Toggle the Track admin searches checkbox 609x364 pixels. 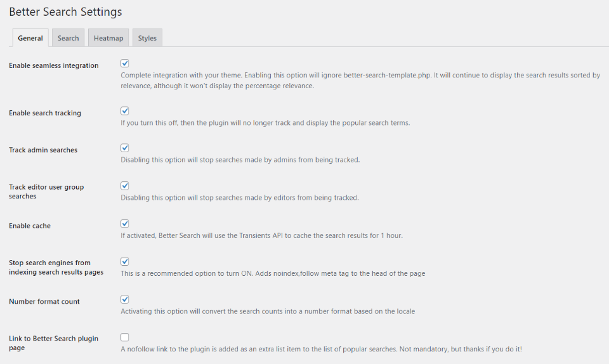125,148
